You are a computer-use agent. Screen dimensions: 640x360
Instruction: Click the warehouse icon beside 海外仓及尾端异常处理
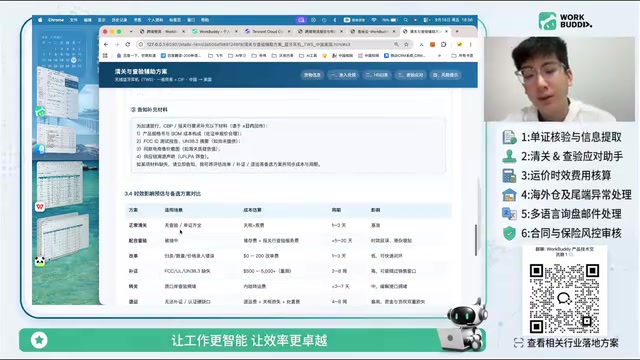pos(509,195)
